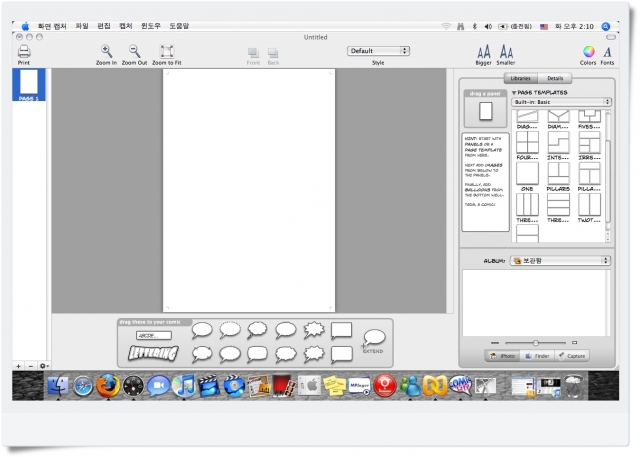The image size is (640, 457).
Task: Open iTunes from the Dock
Action: tap(184, 386)
